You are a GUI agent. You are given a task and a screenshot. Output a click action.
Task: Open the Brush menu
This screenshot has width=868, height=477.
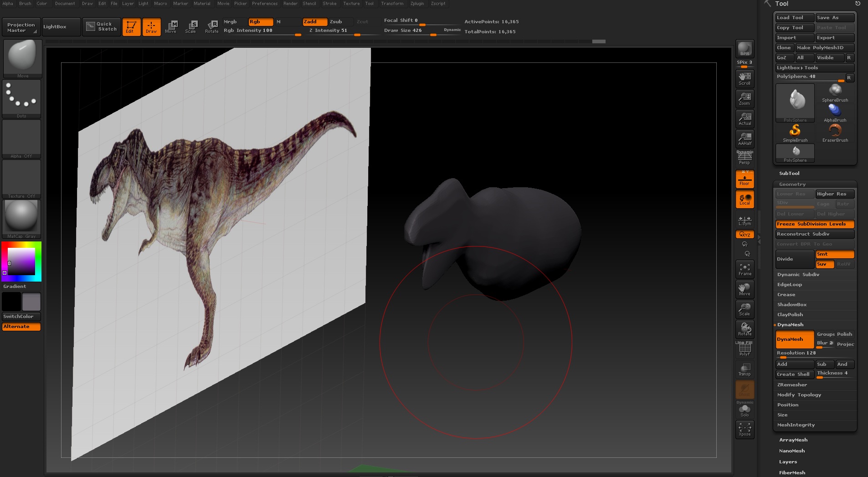click(x=25, y=4)
